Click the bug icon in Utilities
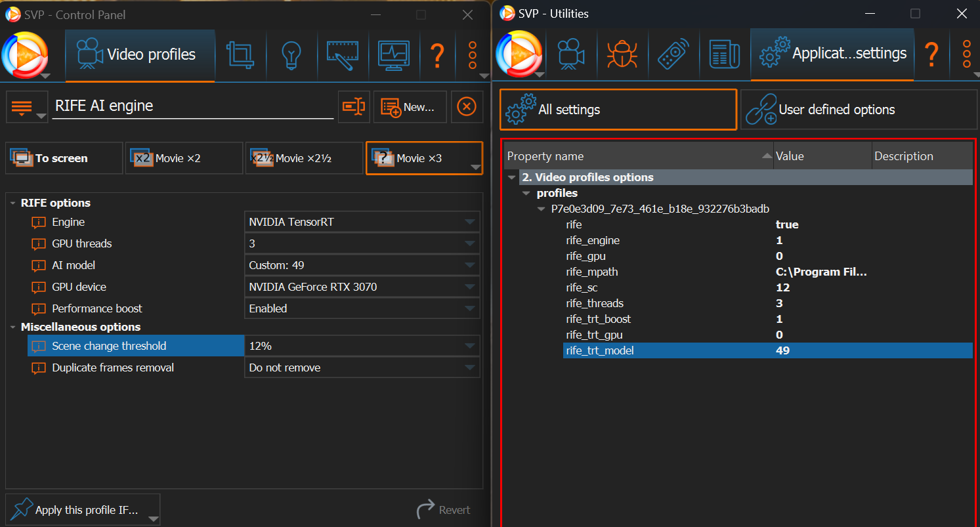 (622, 54)
